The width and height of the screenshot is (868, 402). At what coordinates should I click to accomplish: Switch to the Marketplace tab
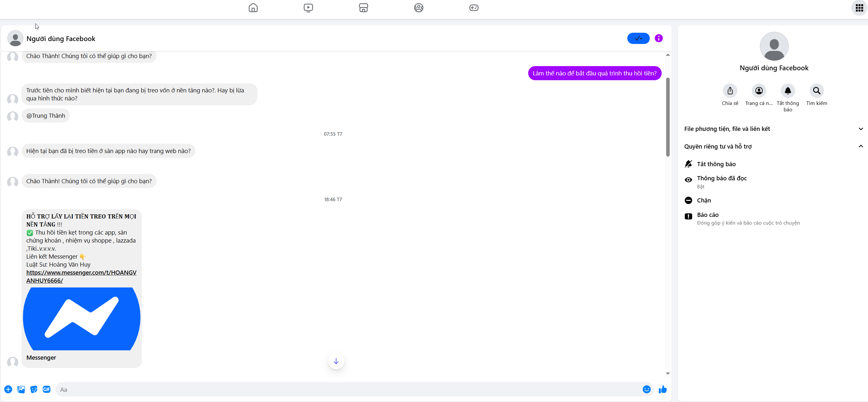[x=363, y=8]
